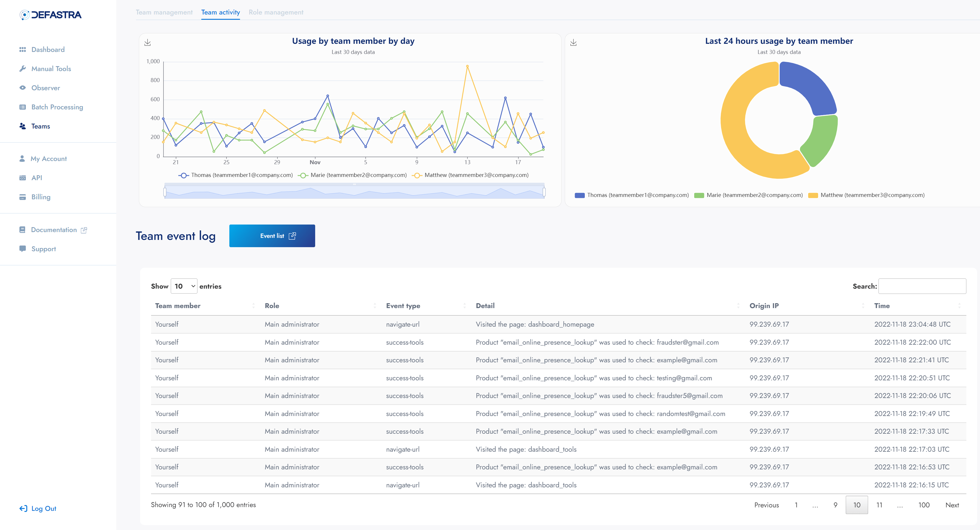Download the usage by day chart
The image size is (980, 530).
[x=148, y=43]
